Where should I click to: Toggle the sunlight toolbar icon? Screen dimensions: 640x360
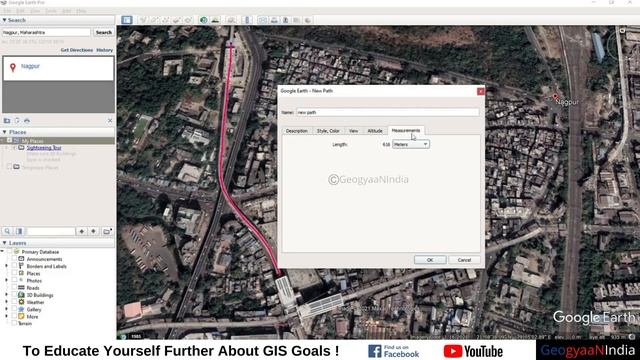pos(215,20)
